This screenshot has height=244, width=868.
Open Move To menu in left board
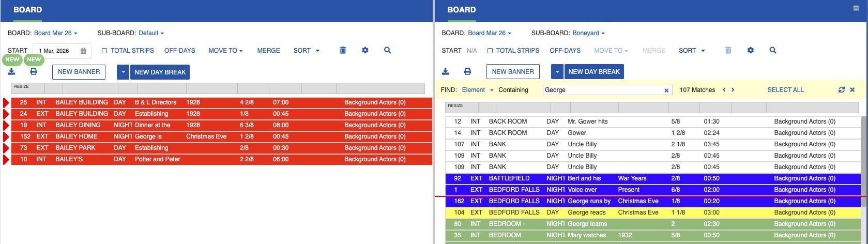coord(225,51)
